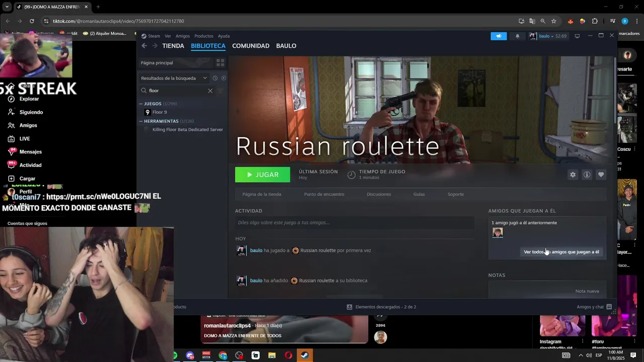Open game settings gear icon
644x362 pixels.
coord(573,174)
